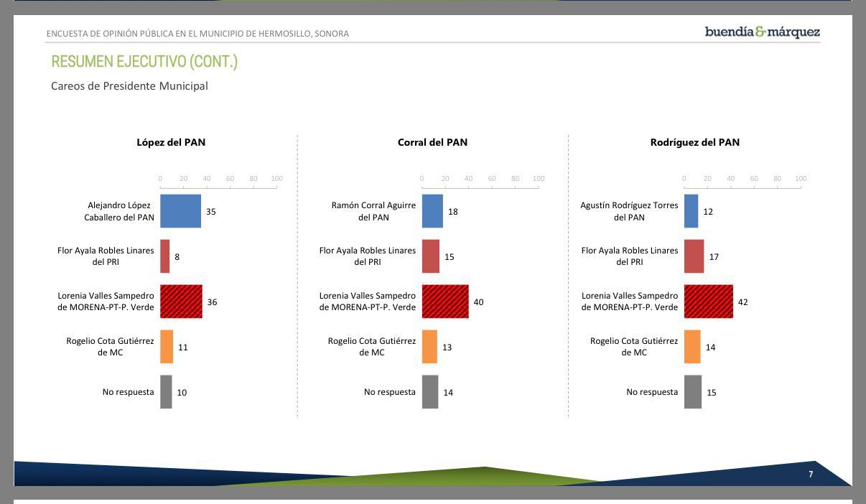The image size is (866, 504).
Task: Click blue bar for Ramón Corral Aguirre
Action: tap(432, 211)
